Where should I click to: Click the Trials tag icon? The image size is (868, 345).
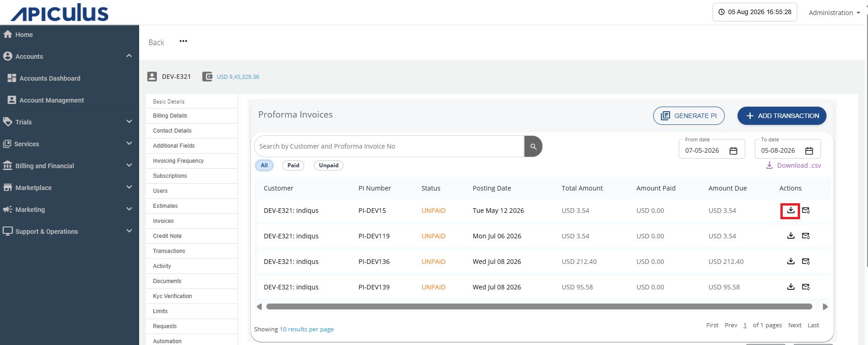click(8, 122)
